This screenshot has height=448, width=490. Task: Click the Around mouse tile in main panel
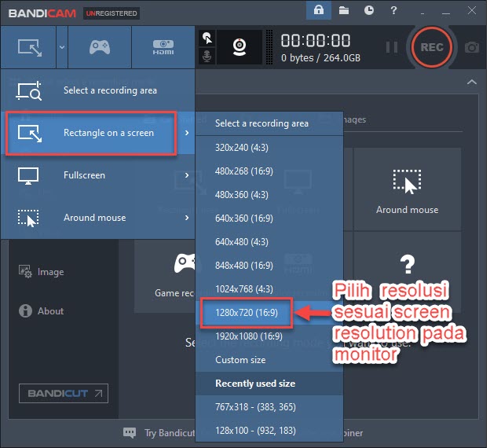407,189
